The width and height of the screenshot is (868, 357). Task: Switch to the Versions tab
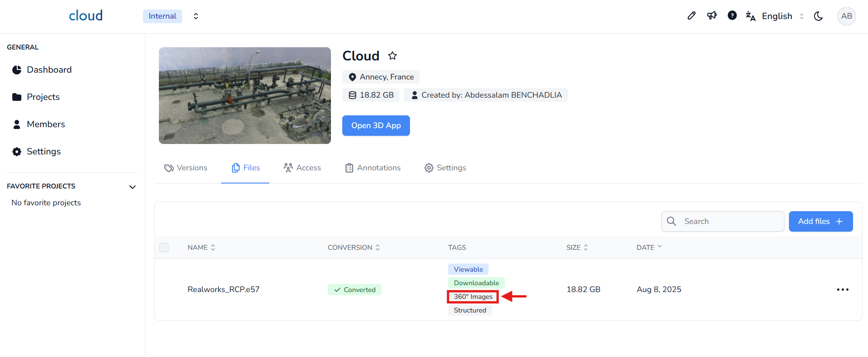(186, 168)
